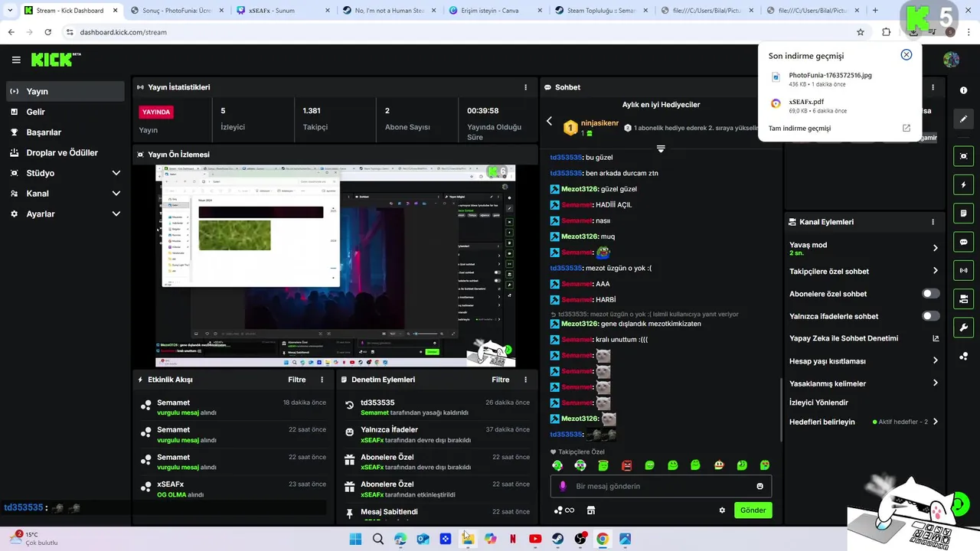Insert the red angry face emote

(x=626, y=465)
